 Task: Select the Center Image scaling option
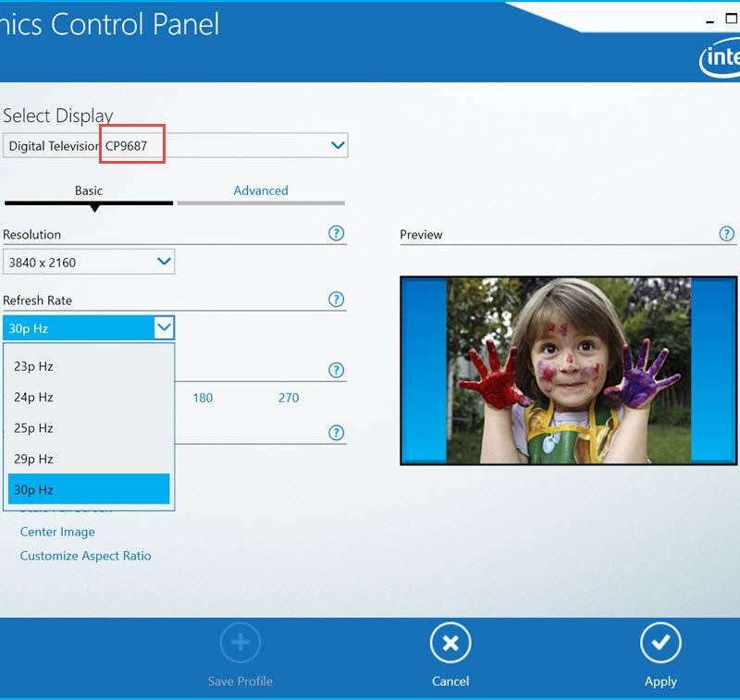click(57, 532)
